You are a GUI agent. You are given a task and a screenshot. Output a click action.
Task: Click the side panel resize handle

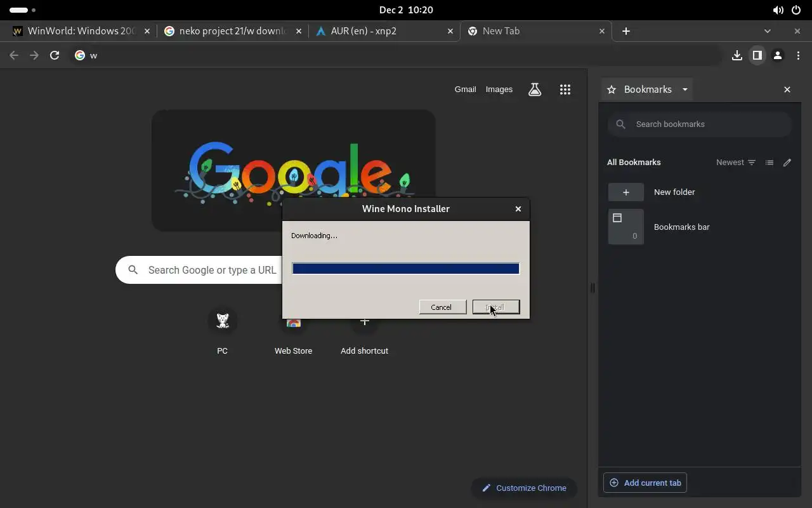coord(593,288)
